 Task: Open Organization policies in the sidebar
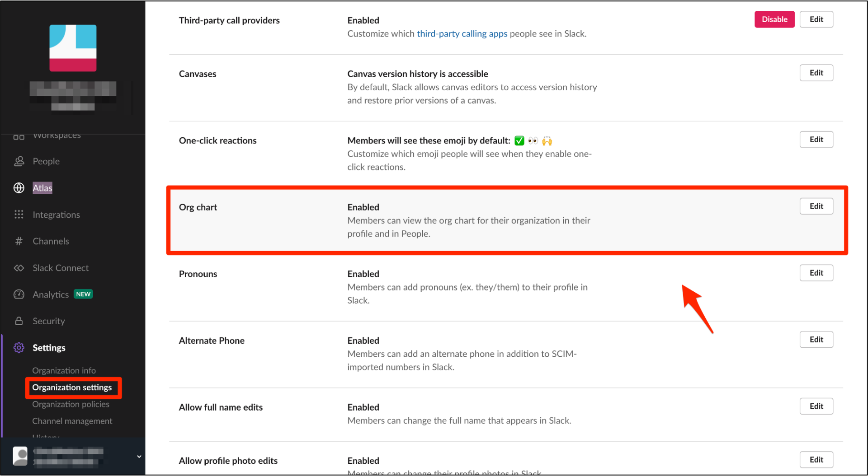[x=71, y=404]
